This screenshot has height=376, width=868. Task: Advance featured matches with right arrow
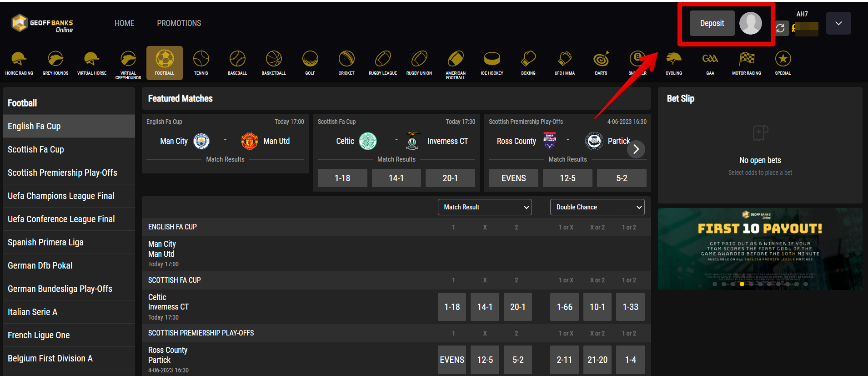636,149
